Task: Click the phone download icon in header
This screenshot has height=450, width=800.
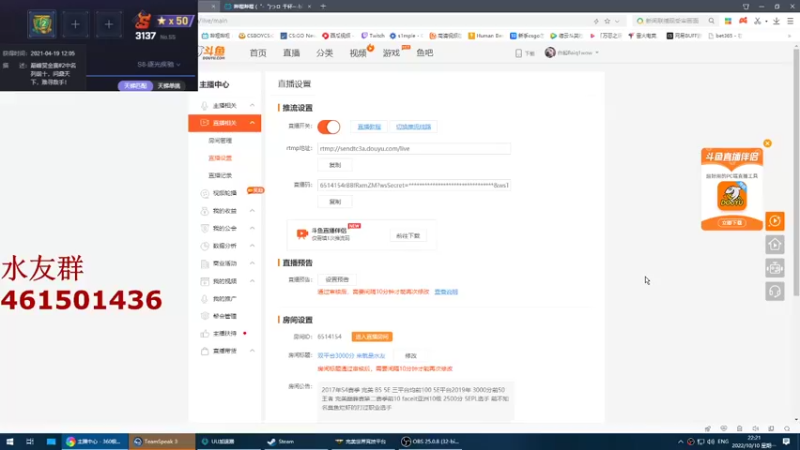Action: point(518,53)
